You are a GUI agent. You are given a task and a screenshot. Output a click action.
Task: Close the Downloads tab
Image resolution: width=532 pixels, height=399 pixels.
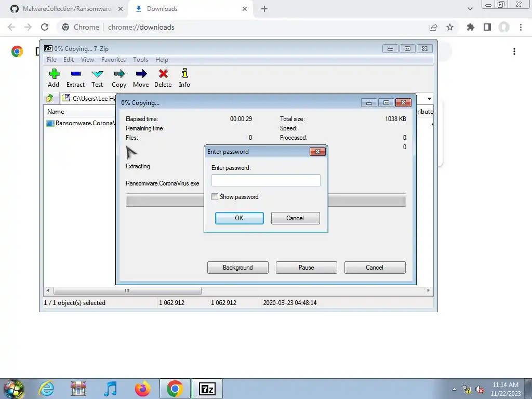[245, 9]
